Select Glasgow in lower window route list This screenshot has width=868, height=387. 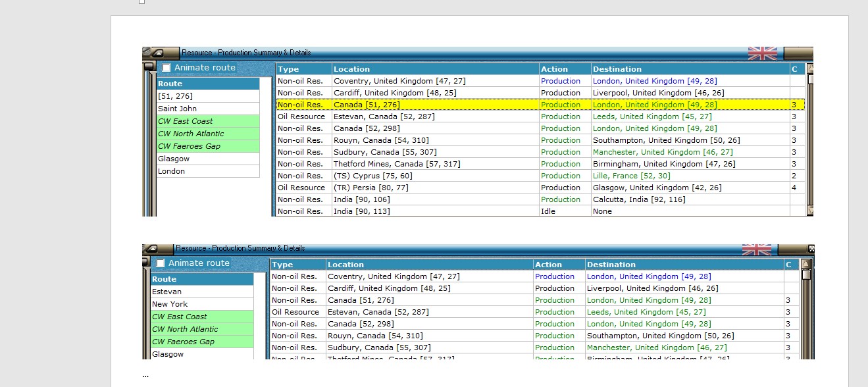click(202, 354)
